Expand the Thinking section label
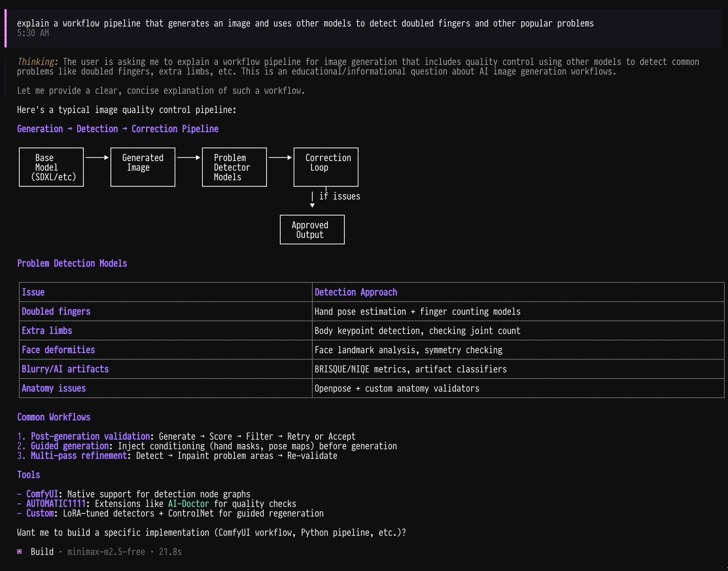The image size is (728, 571). coord(38,62)
